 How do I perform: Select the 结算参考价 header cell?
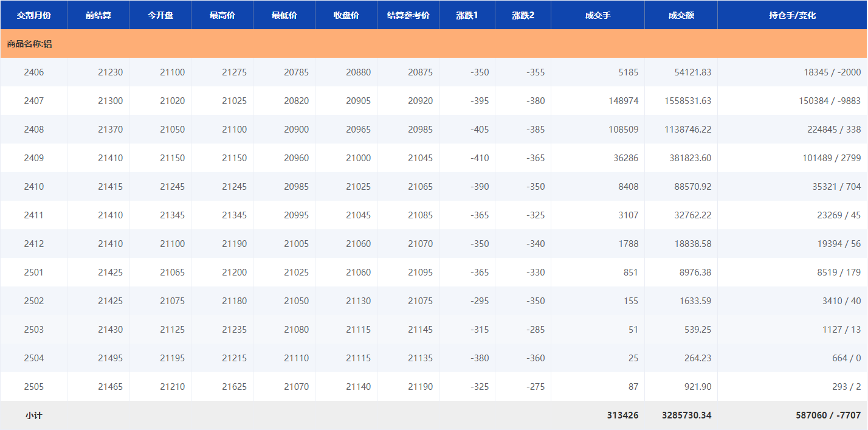pos(408,15)
